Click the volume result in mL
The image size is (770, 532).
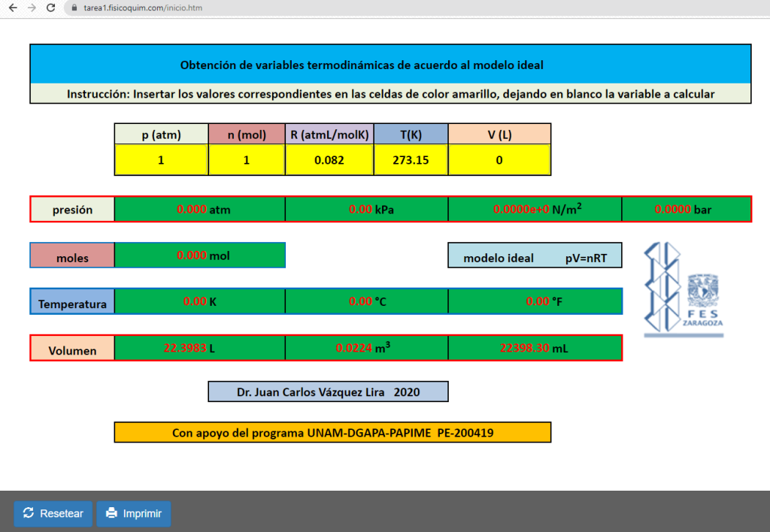(535, 348)
